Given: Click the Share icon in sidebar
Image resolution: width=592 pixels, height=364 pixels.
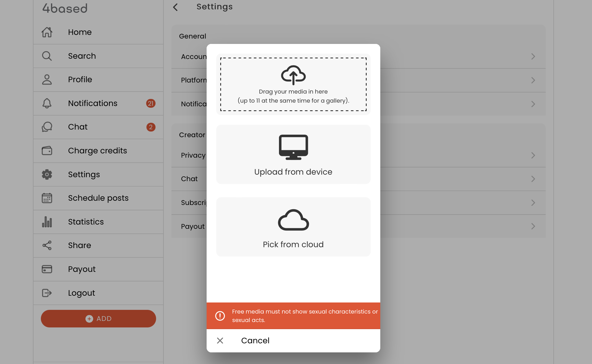Looking at the screenshot, I should (47, 245).
